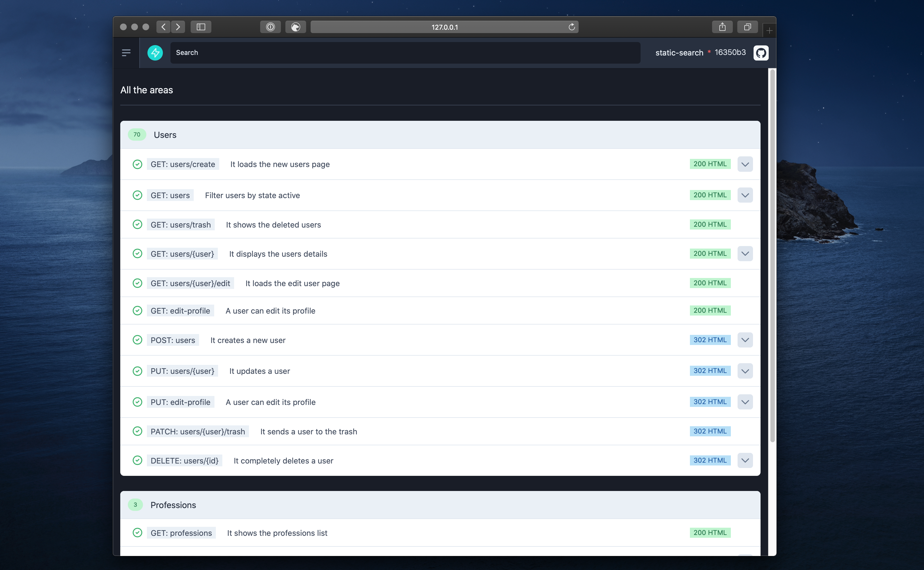Open a new tab with plus

pos(769,30)
